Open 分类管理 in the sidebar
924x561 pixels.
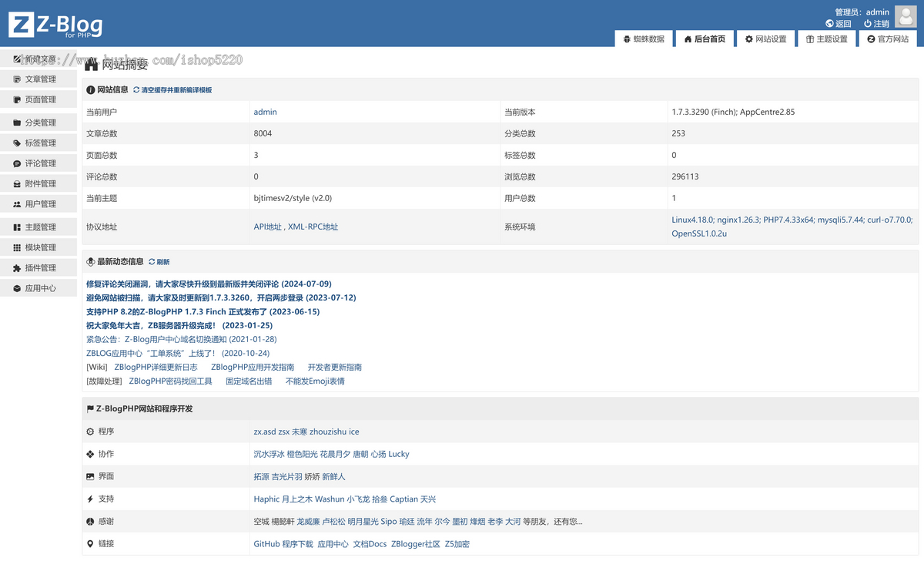pos(38,123)
